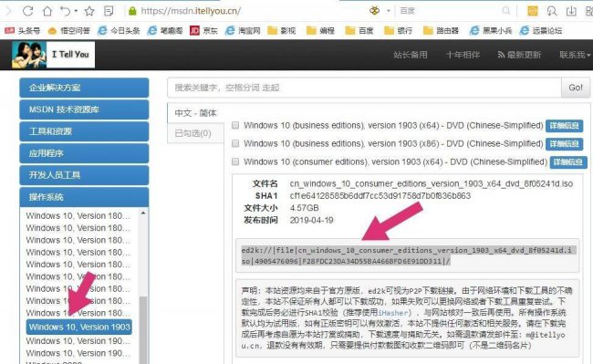The image size is (593, 364).
Task: Click the headset icon in browser toolbar
Action: [x=552, y=11]
